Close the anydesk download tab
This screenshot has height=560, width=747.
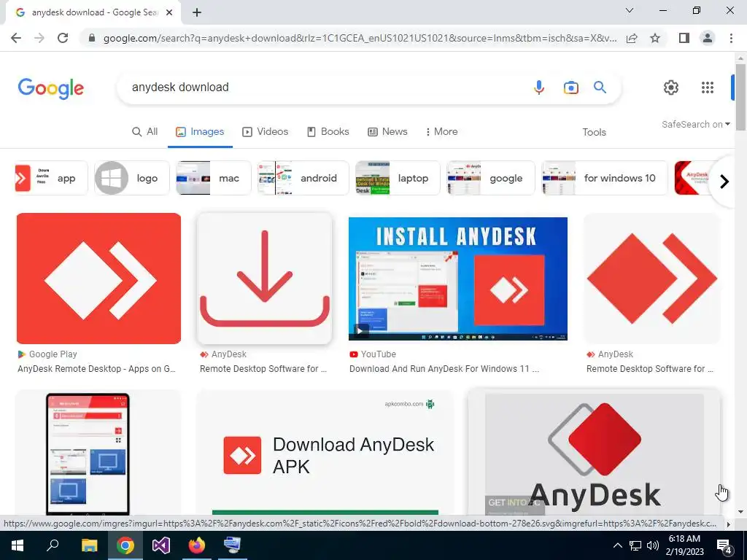pos(169,12)
